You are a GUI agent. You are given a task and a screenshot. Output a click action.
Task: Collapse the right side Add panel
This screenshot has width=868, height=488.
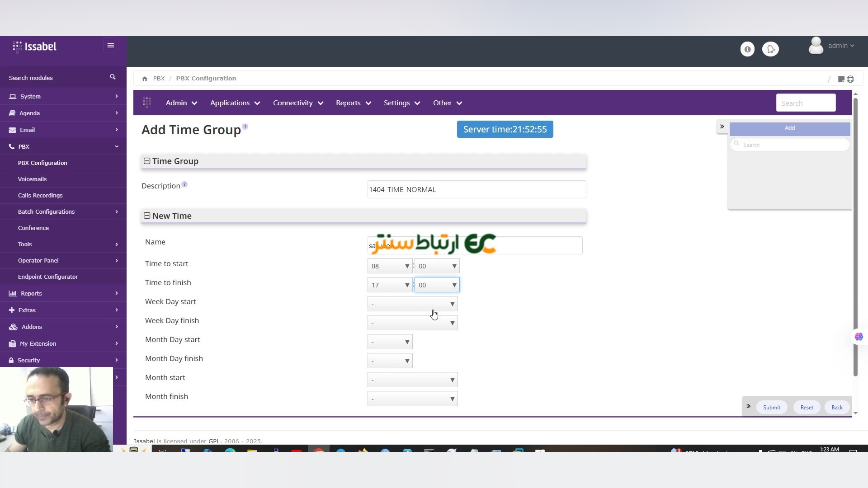pyautogui.click(x=722, y=127)
